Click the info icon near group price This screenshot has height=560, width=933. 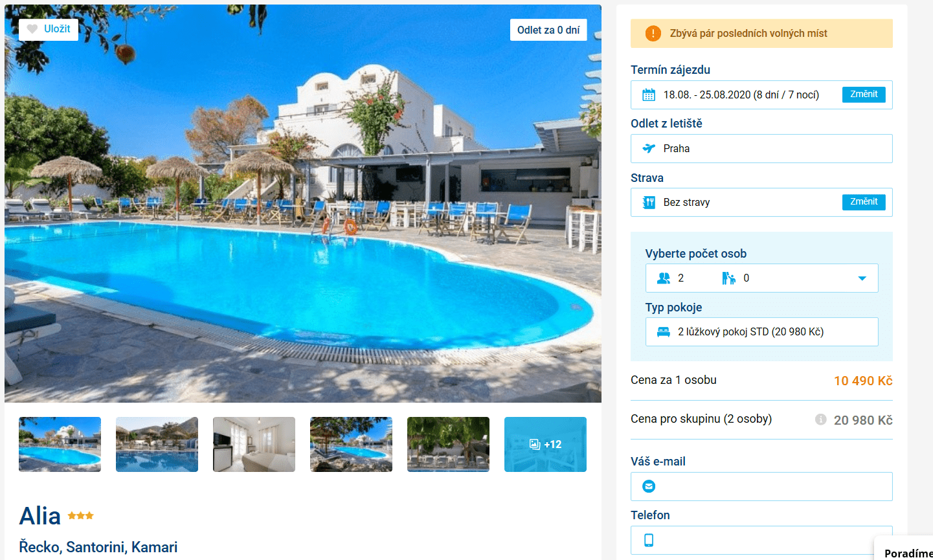tap(820, 420)
